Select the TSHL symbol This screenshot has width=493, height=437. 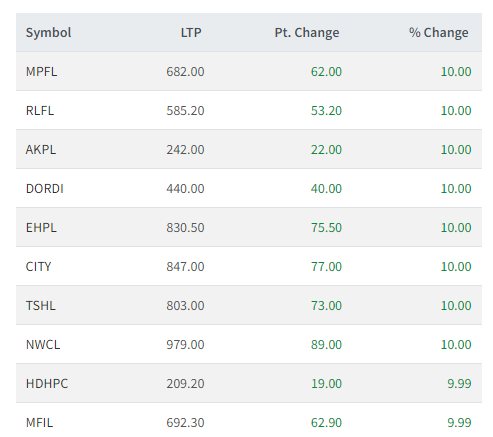coord(41,305)
